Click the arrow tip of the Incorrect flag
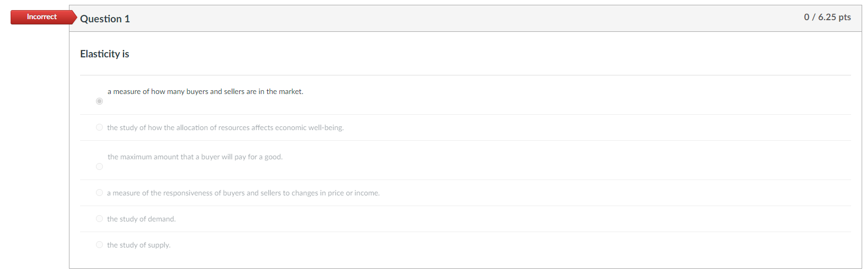The image size is (868, 273). tap(75, 17)
